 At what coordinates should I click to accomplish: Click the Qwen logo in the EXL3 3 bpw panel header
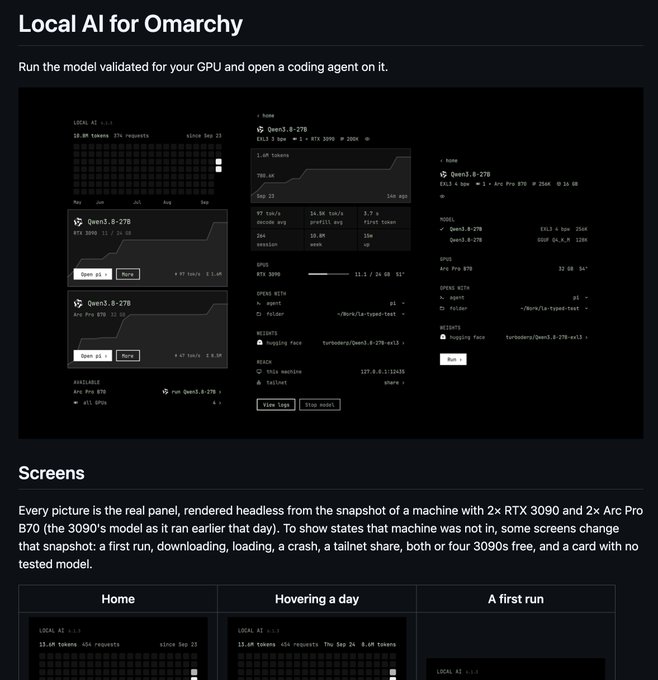[260, 129]
